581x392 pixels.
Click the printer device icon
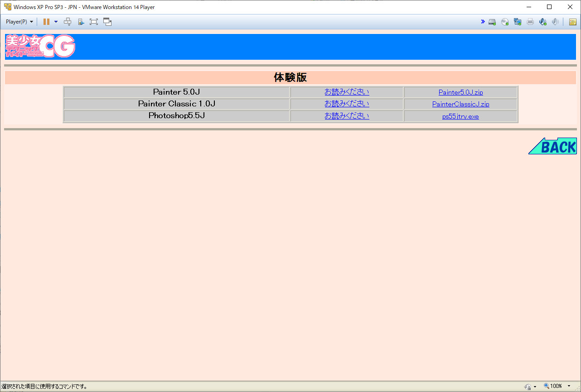(x=530, y=22)
